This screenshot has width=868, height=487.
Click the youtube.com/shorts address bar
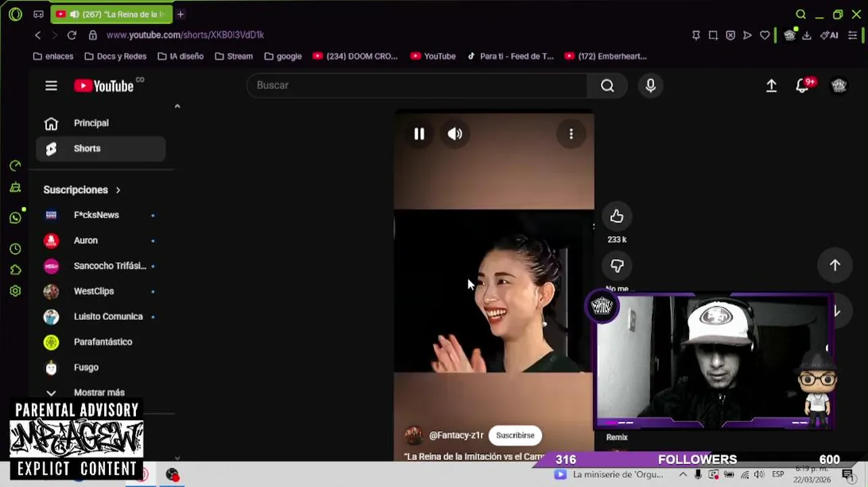(185, 35)
